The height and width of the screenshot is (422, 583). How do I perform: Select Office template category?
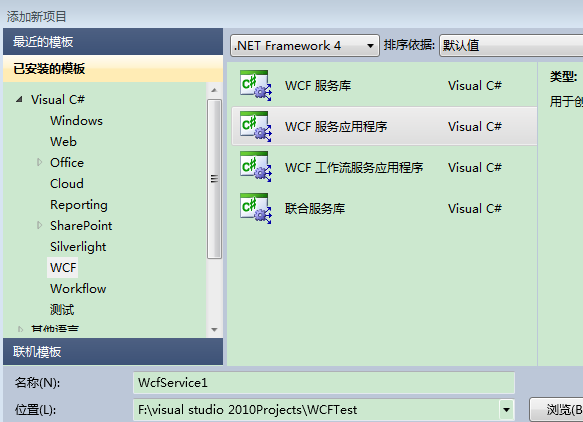67,162
